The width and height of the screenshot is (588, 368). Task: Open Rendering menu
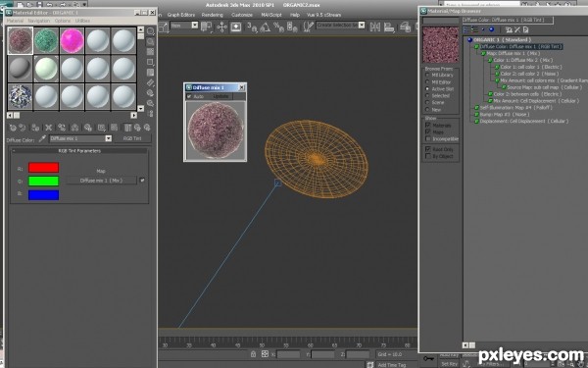[213, 15]
